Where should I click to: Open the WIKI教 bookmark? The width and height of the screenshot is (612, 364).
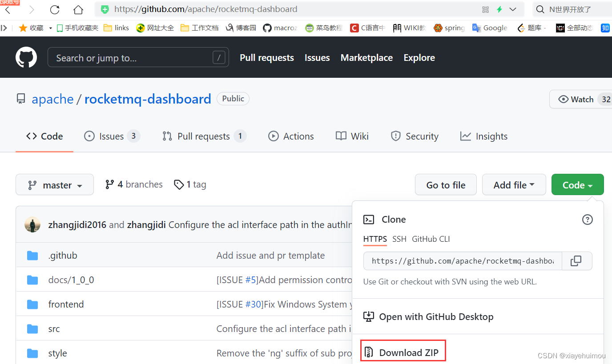[x=409, y=28]
